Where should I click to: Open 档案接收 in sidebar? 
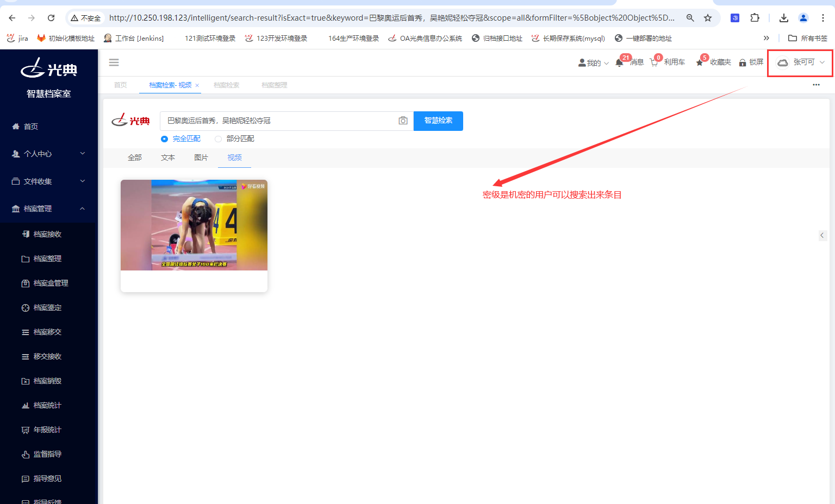(x=47, y=234)
